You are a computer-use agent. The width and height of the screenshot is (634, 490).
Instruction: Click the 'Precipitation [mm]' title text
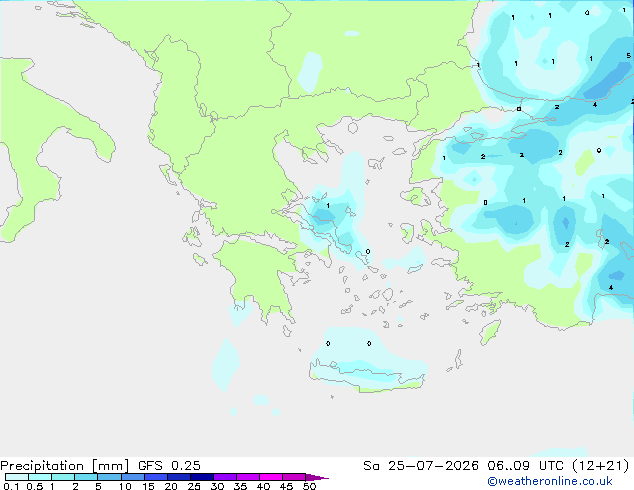[64, 466]
